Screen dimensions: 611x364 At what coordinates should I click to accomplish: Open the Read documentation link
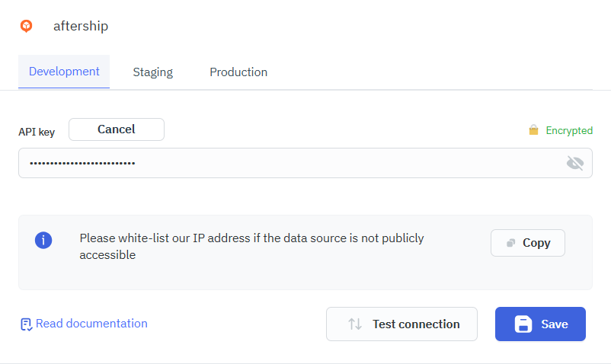84,324
